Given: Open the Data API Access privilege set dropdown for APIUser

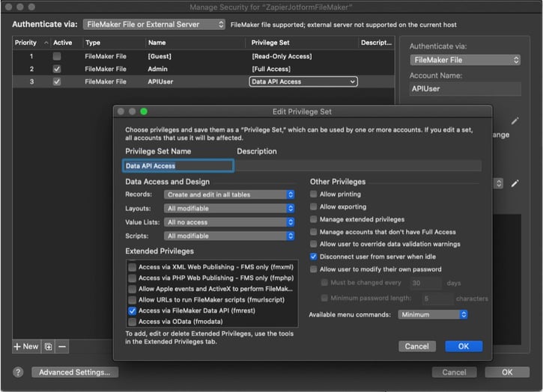Looking at the screenshot, I should (303, 82).
